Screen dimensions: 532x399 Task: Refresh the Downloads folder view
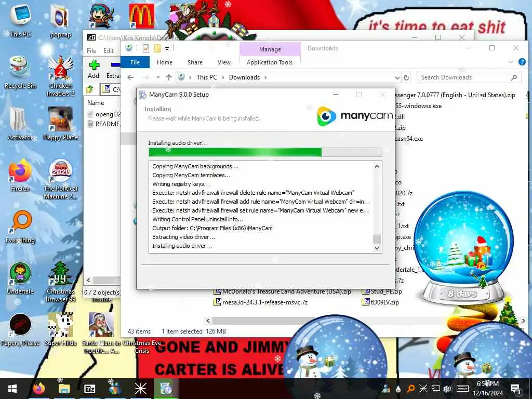click(x=406, y=78)
